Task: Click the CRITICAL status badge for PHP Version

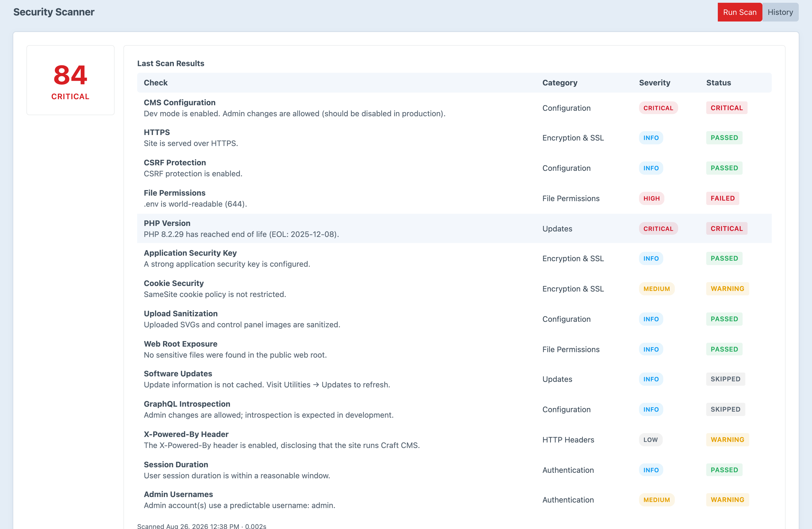Action: point(726,229)
